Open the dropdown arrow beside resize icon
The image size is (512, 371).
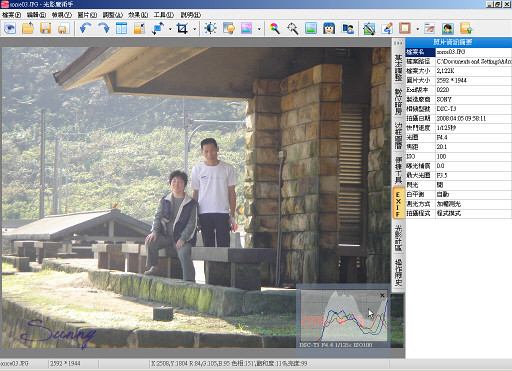tap(170, 29)
